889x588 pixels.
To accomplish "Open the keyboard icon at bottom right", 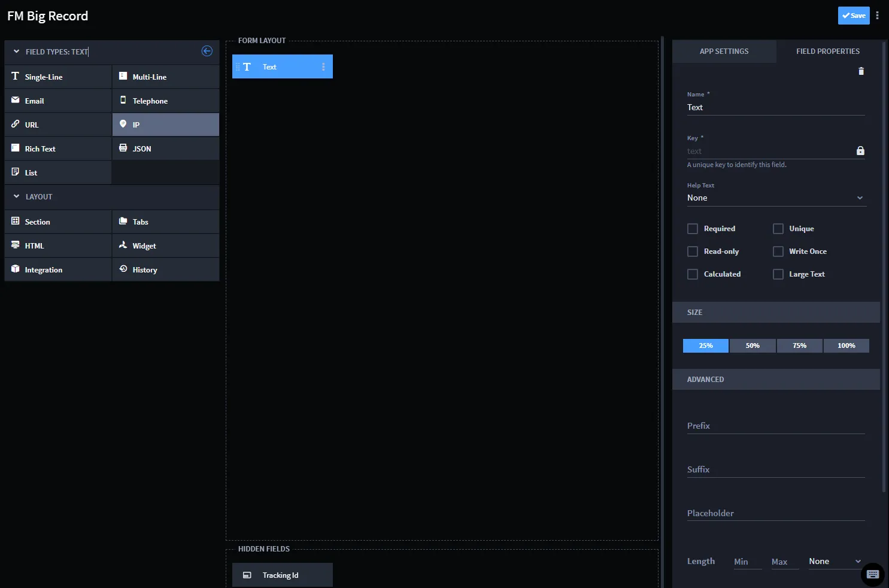I will [x=873, y=575].
